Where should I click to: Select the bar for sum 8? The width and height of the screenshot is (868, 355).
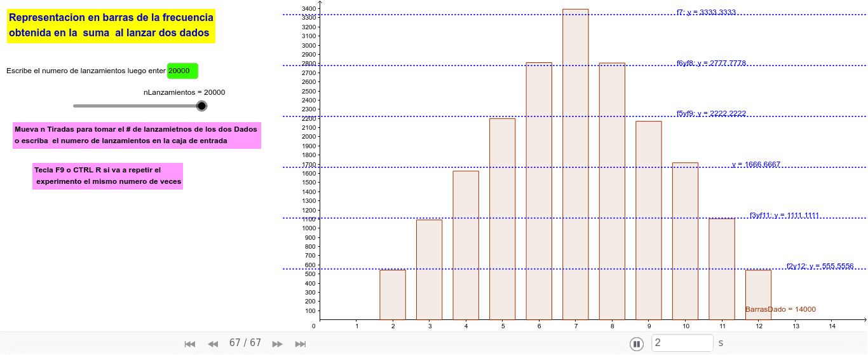point(612,191)
